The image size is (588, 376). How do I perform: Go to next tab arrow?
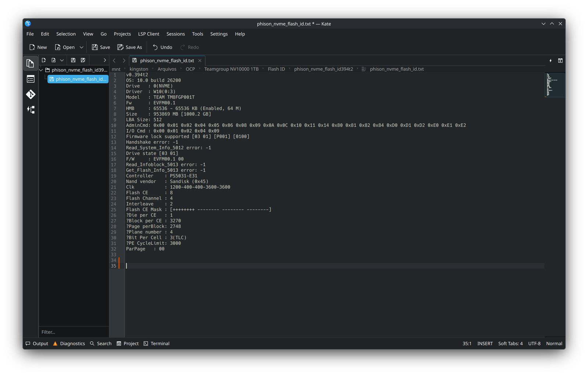(124, 61)
